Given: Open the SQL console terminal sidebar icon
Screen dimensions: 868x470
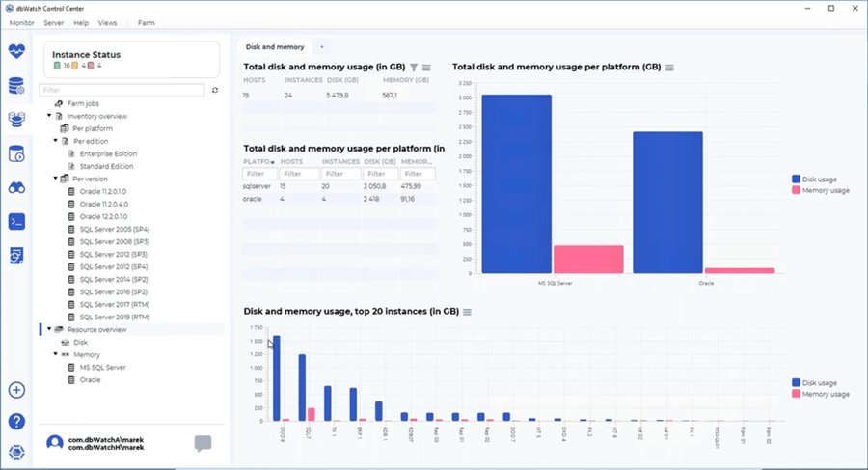Looking at the screenshot, I should click(x=16, y=222).
